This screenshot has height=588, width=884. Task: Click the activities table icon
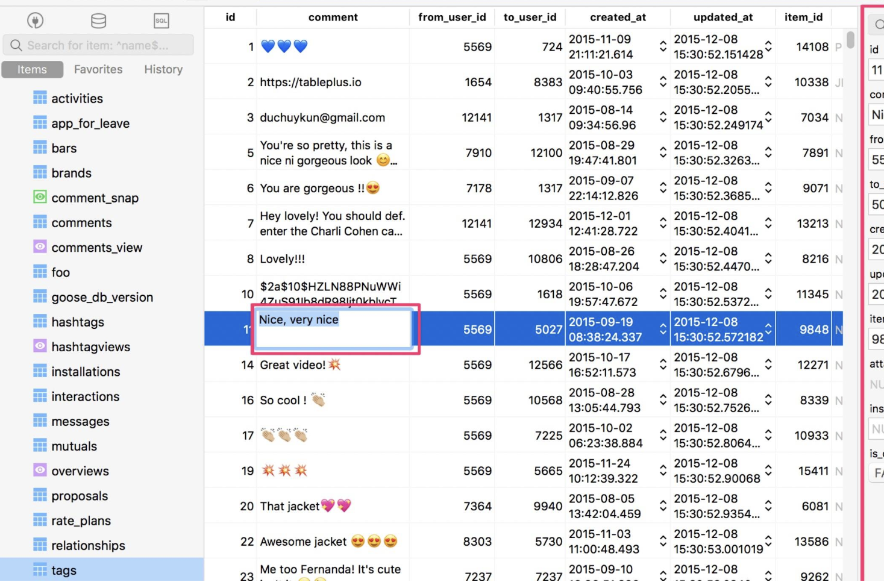pos(40,98)
